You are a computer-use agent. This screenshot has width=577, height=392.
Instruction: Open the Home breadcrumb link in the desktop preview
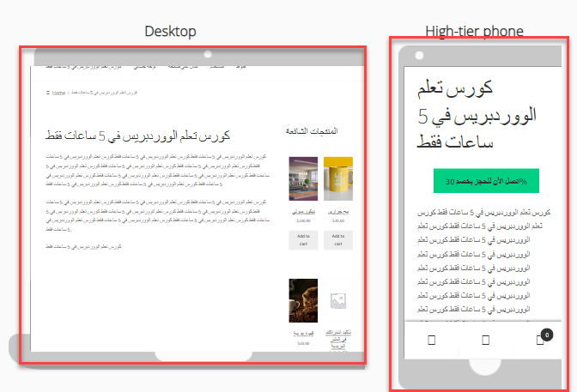(58, 93)
